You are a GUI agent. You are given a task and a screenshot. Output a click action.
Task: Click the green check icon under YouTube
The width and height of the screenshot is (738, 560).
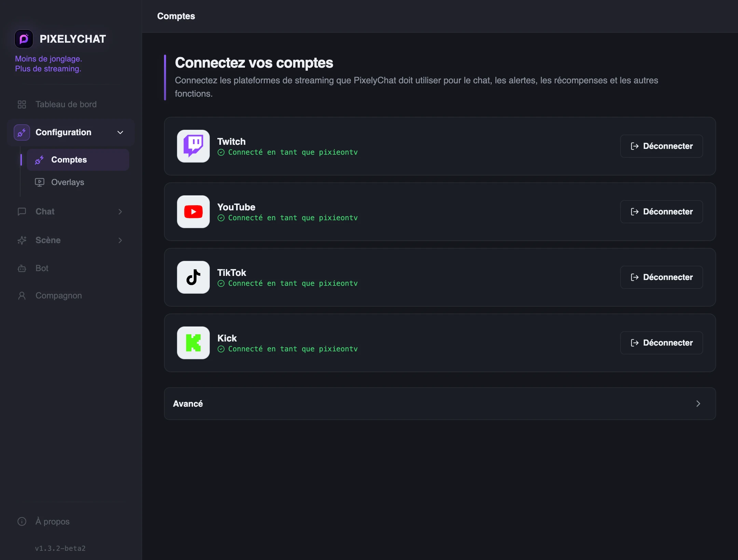(x=221, y=218)
